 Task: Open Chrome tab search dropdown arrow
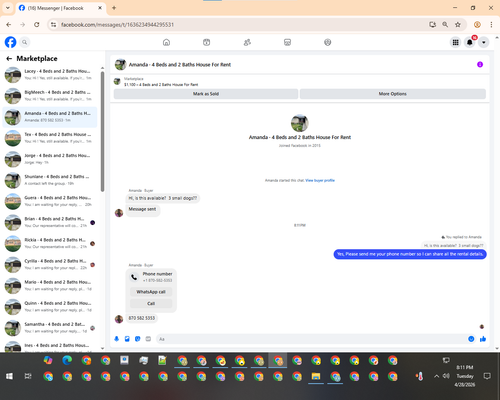(8, 8)
